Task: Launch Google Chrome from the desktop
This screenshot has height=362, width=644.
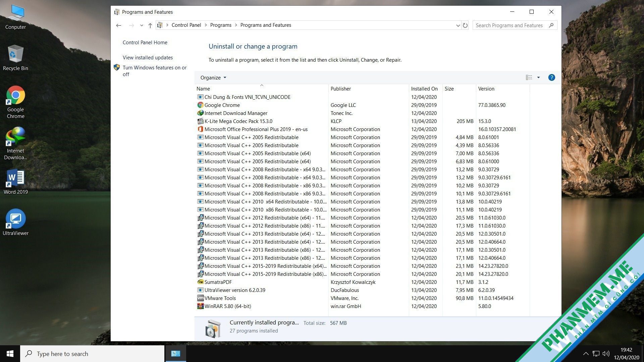Action: 15,102
